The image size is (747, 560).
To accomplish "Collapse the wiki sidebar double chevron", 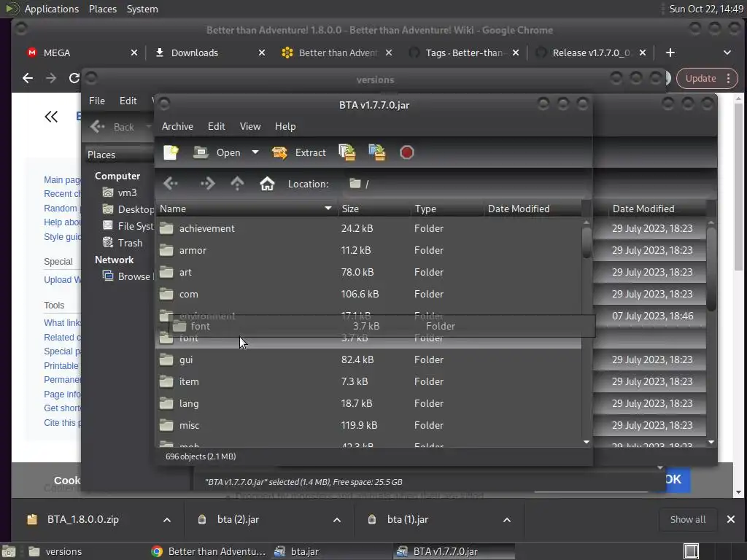I will coord(51,117).
